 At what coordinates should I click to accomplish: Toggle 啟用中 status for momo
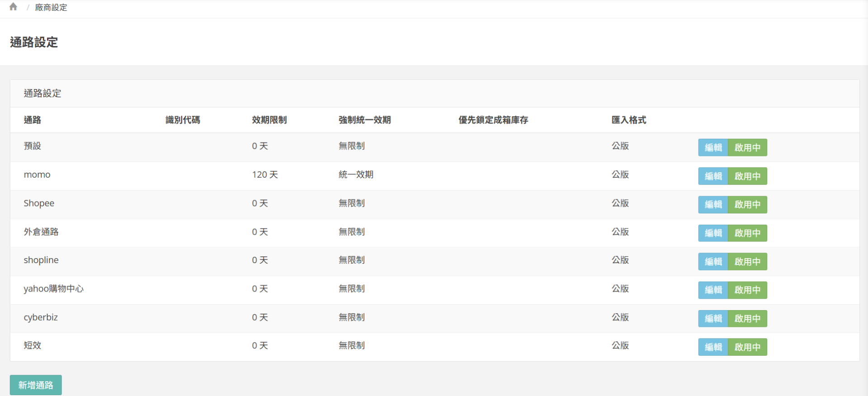point(747,176)
